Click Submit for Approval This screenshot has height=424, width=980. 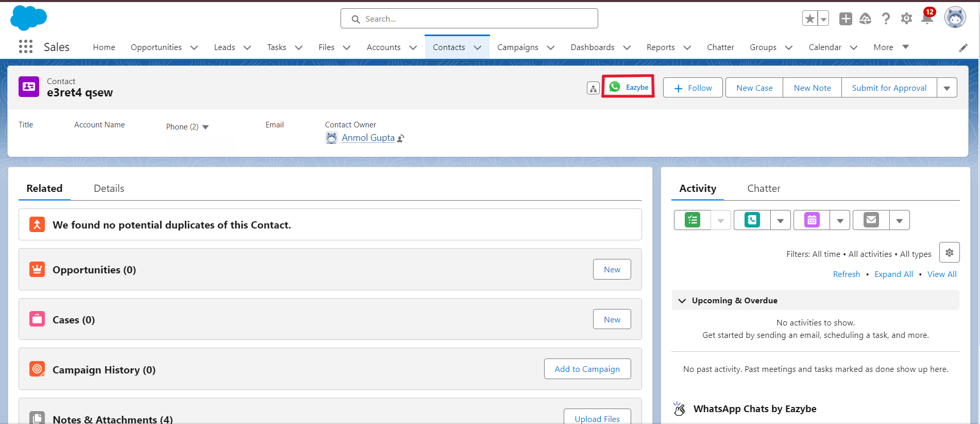click(889, 88)
